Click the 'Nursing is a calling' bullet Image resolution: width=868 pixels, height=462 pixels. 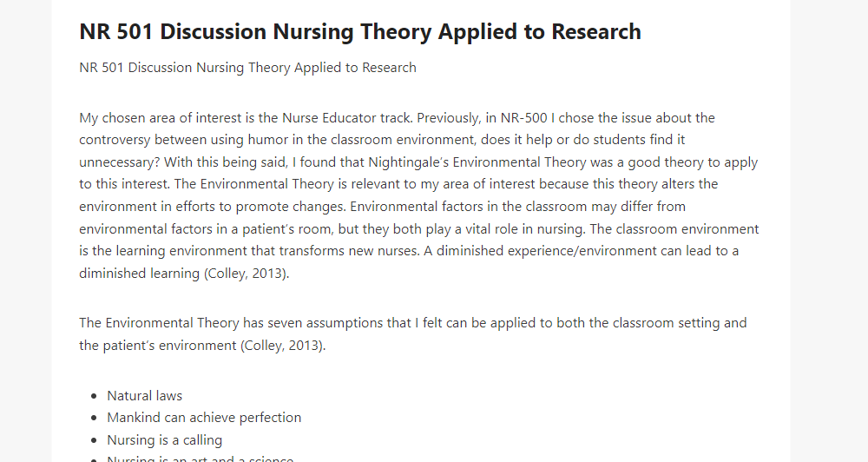pos(164,439)
